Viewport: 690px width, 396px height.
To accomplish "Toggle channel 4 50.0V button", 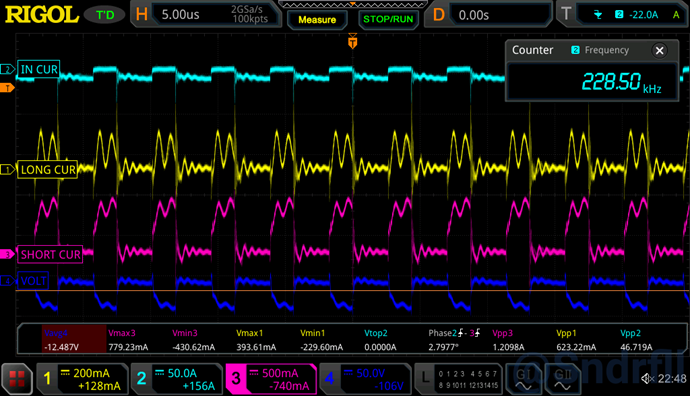I will coord(365,379).
